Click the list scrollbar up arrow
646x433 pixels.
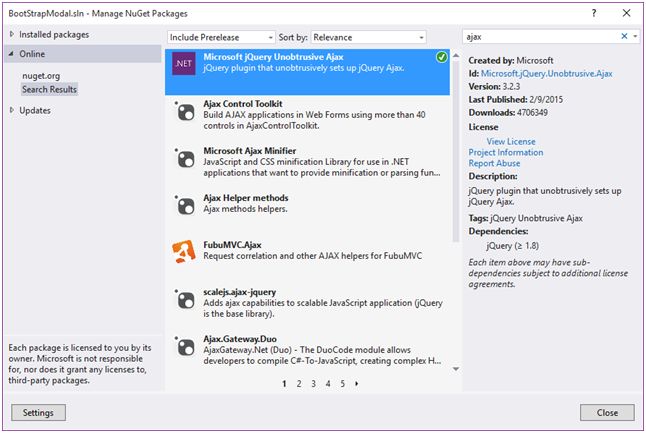point(456,55)
